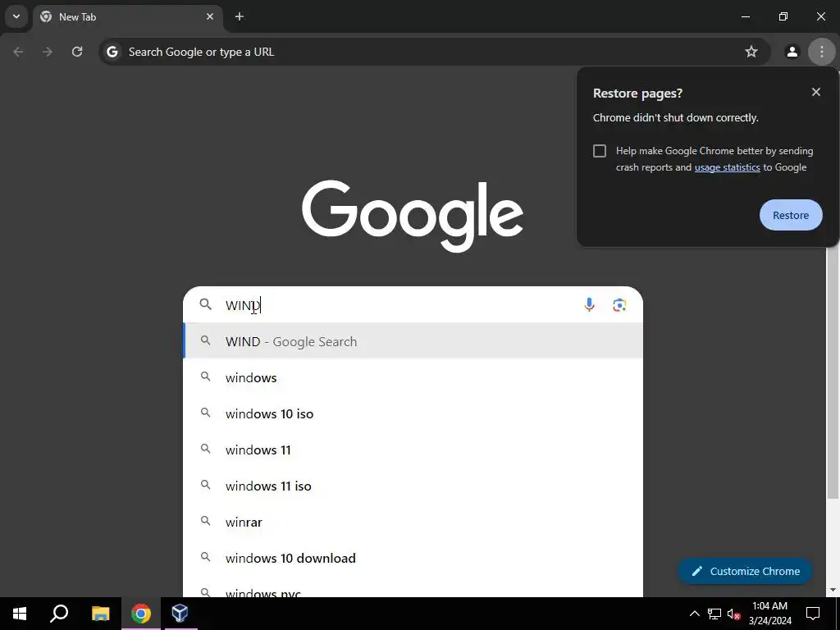Image resolution: width=840 pixels, height=630 pixels.
Task: Open the tab search dropdown arrow
Action: click(x=16, y=16)
